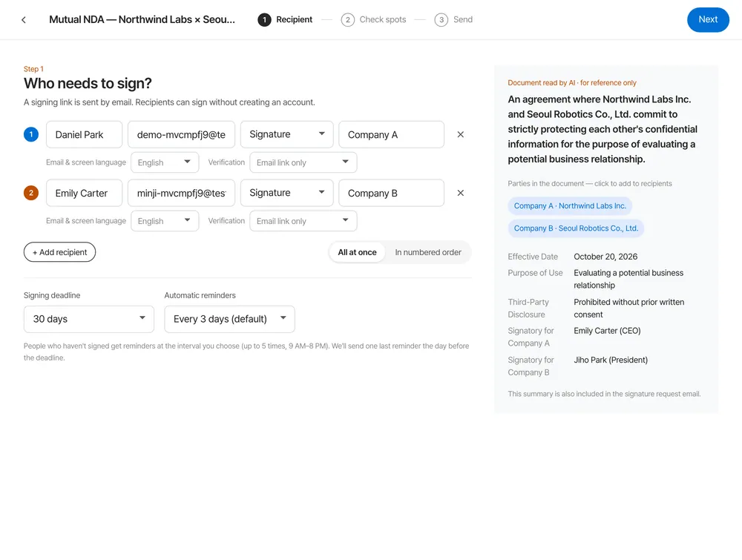742x560 pixels.
Task: Click the Mutual NDA document title
Action: tap(142, 20)
